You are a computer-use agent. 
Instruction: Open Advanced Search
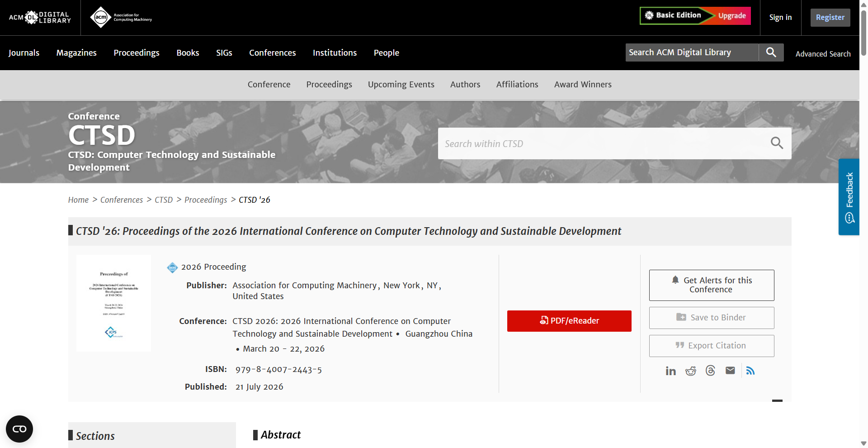pyautogui.click(x=823, y=54)
